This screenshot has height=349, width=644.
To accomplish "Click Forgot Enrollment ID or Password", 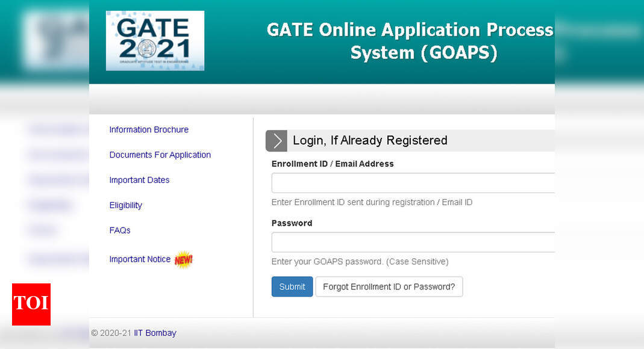I will (x=389, y=286).
